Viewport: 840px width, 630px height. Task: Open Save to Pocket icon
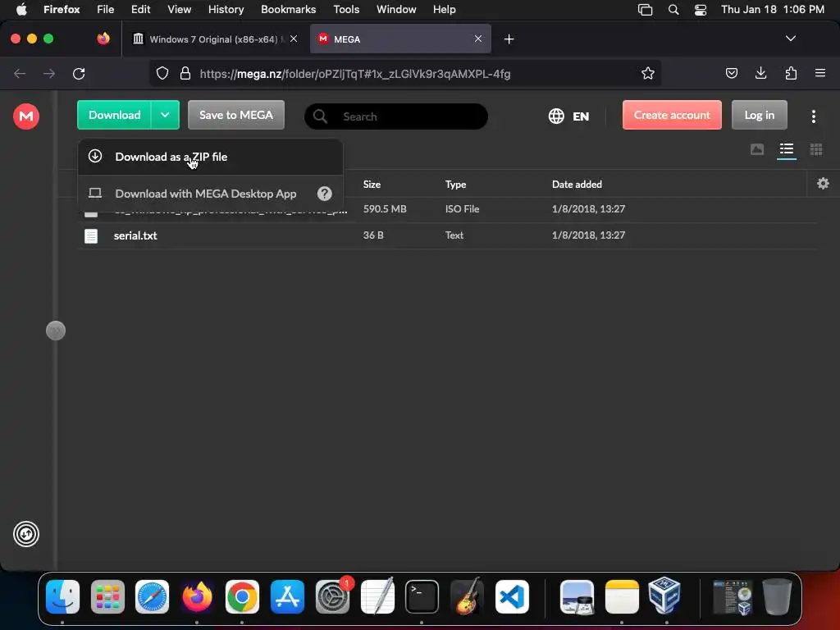(731, 73)
